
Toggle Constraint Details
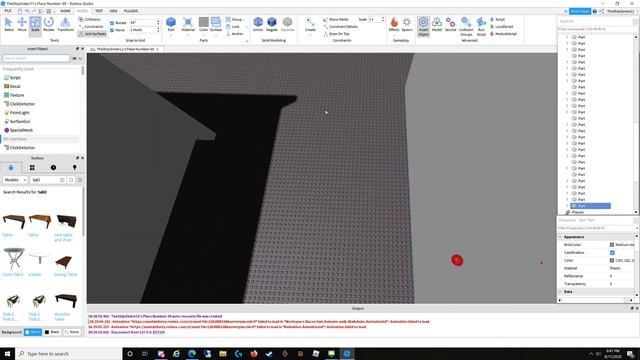coord(340,27)
